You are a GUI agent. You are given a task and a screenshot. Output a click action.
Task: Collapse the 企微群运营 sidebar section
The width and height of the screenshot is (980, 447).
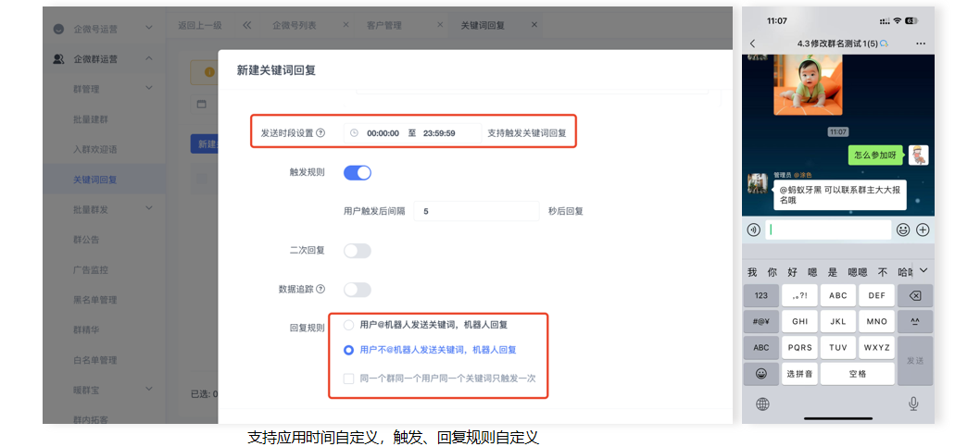coord(149,59)
